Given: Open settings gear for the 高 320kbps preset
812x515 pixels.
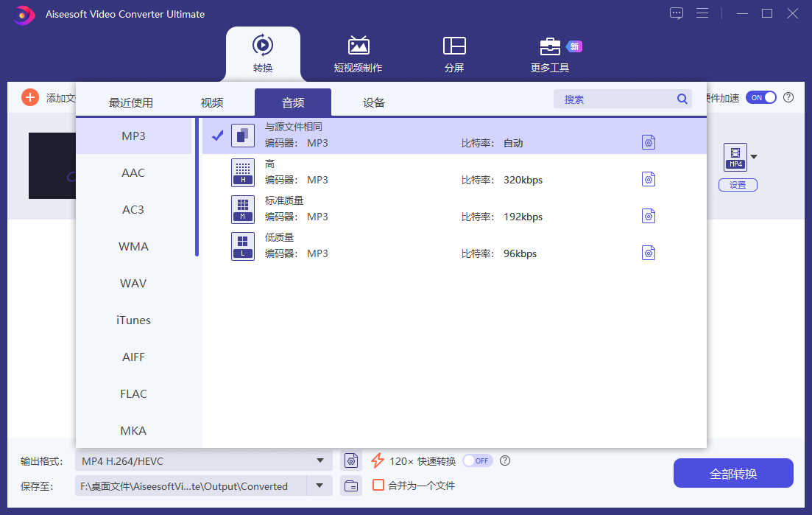Looking at the screenshot, I should pos(649,179).
